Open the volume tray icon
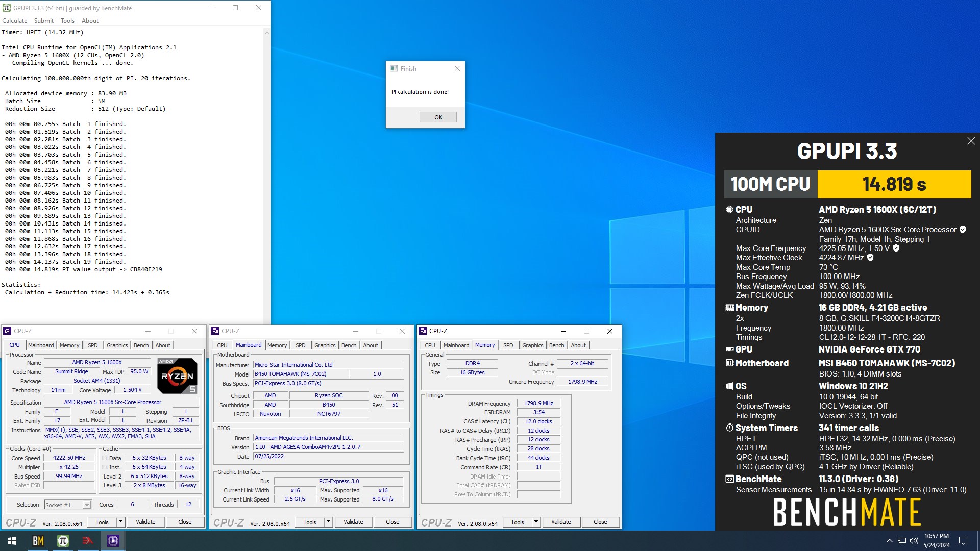This screenshot has width=980, height=551. pyautogui.click(x=914, y=541)
